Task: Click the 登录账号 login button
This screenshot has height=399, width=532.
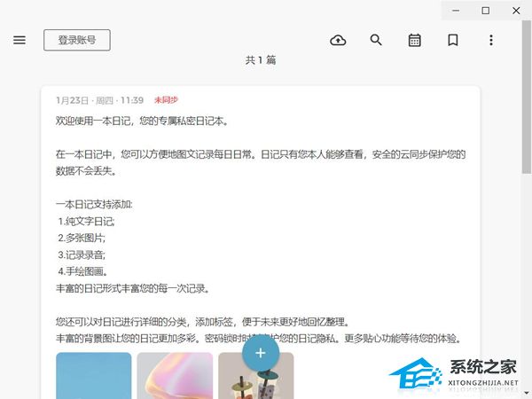Action: (x=77, y=40)
